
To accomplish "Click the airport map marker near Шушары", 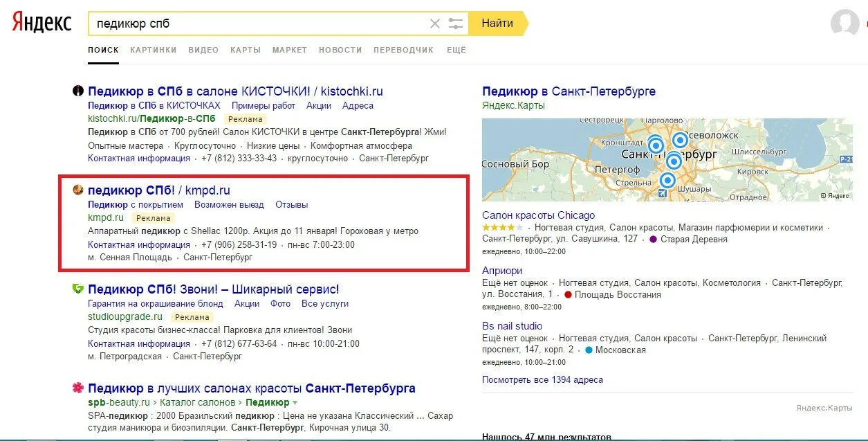I will point(663,193).
